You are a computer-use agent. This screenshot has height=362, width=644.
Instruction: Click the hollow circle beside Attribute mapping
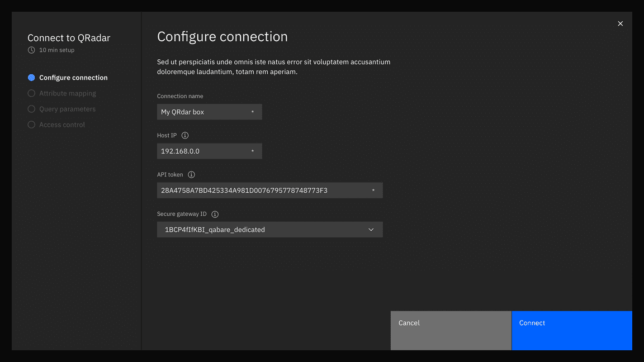tap(31, 93)
